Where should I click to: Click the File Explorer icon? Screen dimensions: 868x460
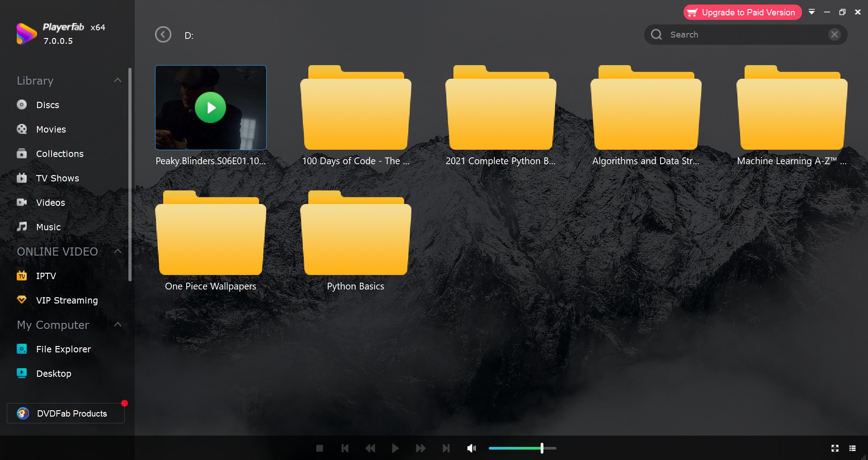(x=22, y=349)
